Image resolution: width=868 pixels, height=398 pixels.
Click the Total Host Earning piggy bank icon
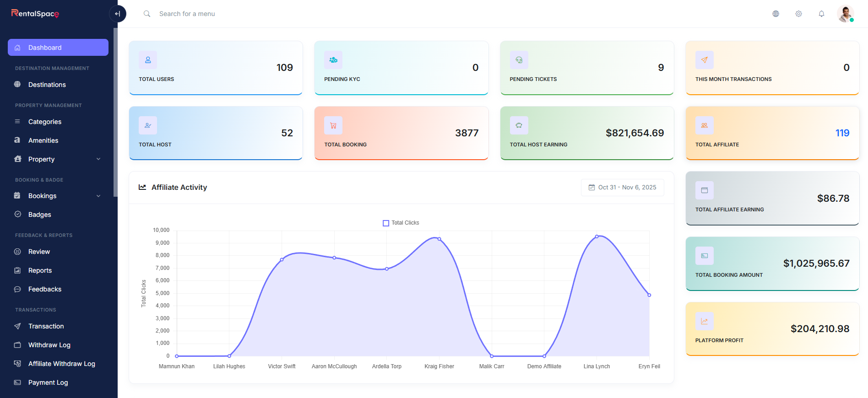point(519,125)
